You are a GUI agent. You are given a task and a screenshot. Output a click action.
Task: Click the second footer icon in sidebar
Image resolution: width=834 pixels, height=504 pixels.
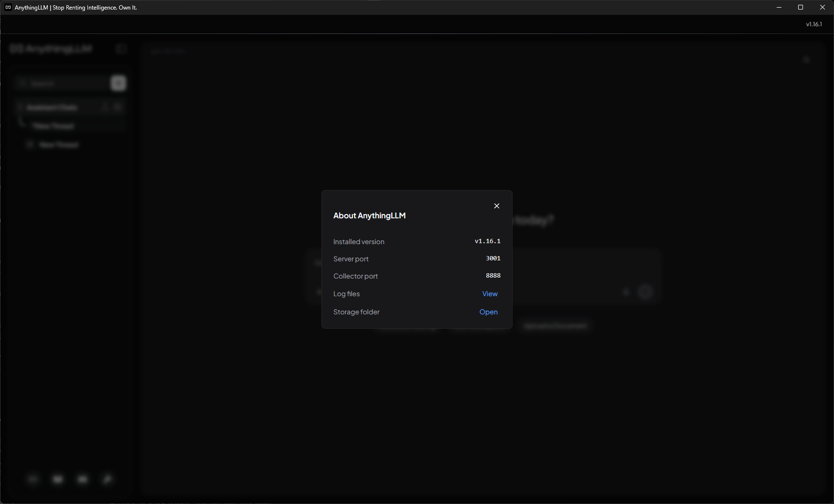tap(58, 479)
